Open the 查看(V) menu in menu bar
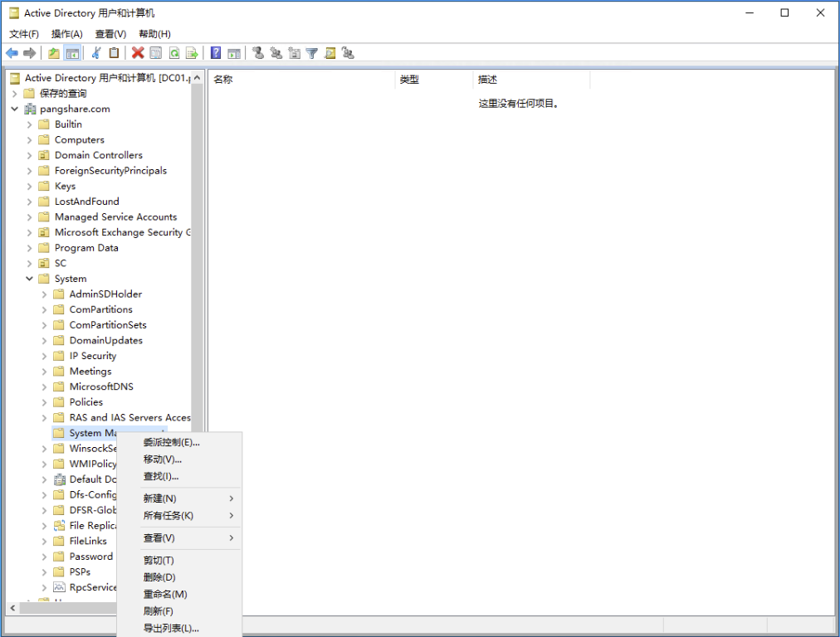This screenshot has height=637, width=840. coord(110,34)
